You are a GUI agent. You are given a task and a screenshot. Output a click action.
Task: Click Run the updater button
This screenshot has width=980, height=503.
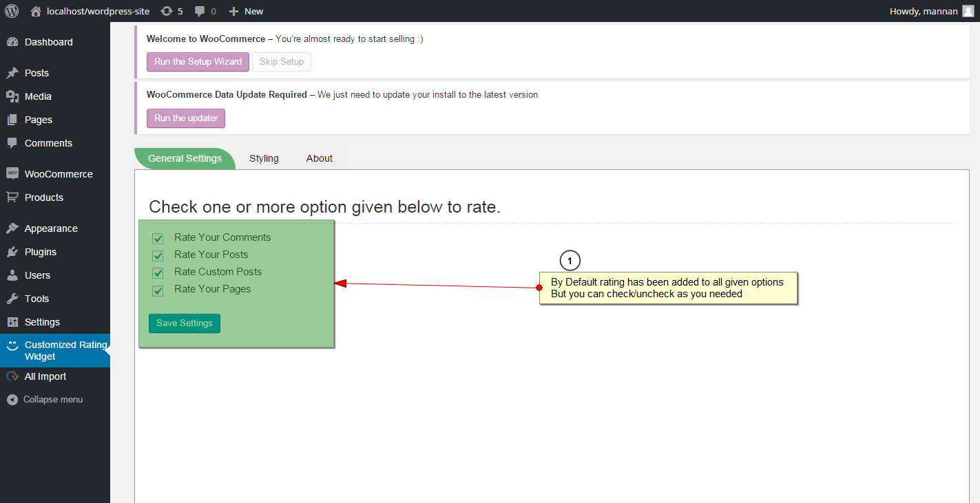(x=186, y=118)
